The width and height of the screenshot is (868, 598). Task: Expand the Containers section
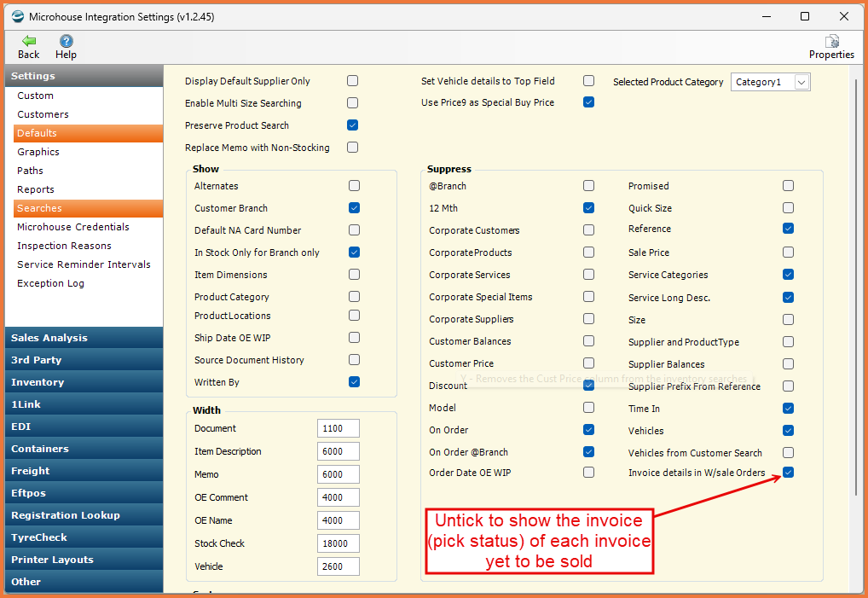(84, 449)
